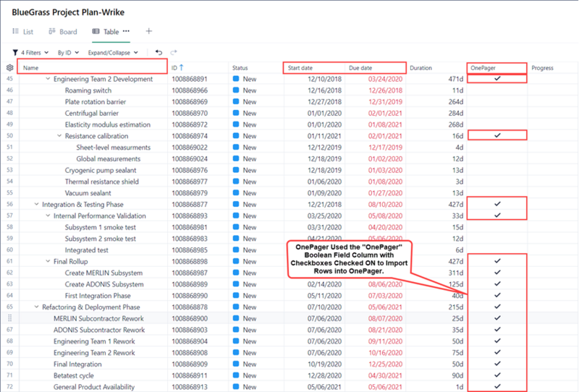The image size is (579, 392).
Task: Select the Thermal resistance shield task
Action: tap(101, 182)
